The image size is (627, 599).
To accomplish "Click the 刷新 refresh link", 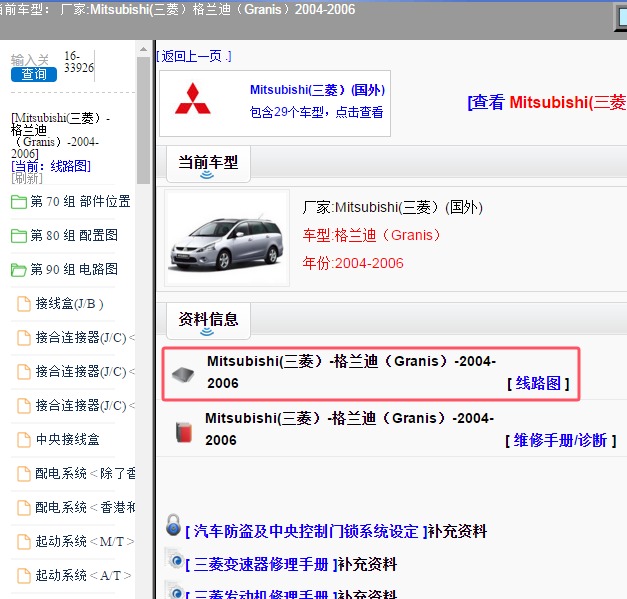I will click(x=27, y=178).
